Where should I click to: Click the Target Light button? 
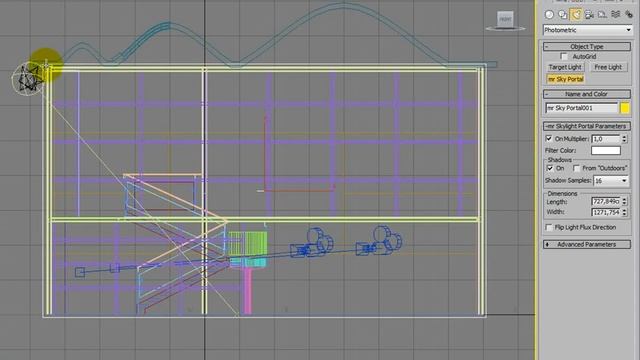click(565, 67)
